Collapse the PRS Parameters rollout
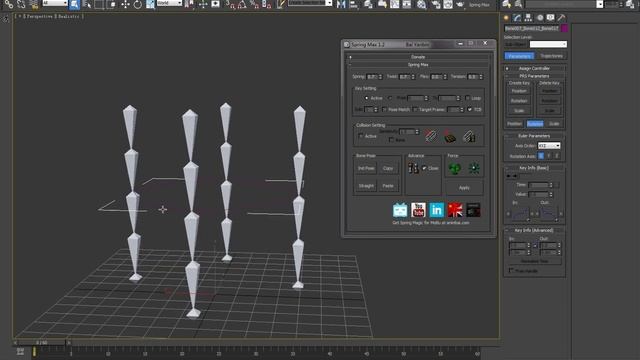640x360 pixels. coord(534,76)
